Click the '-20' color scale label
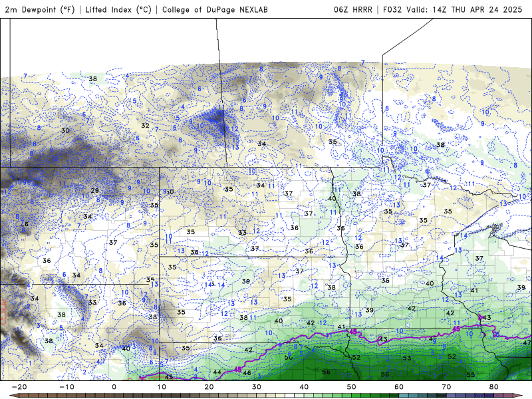 19,387
